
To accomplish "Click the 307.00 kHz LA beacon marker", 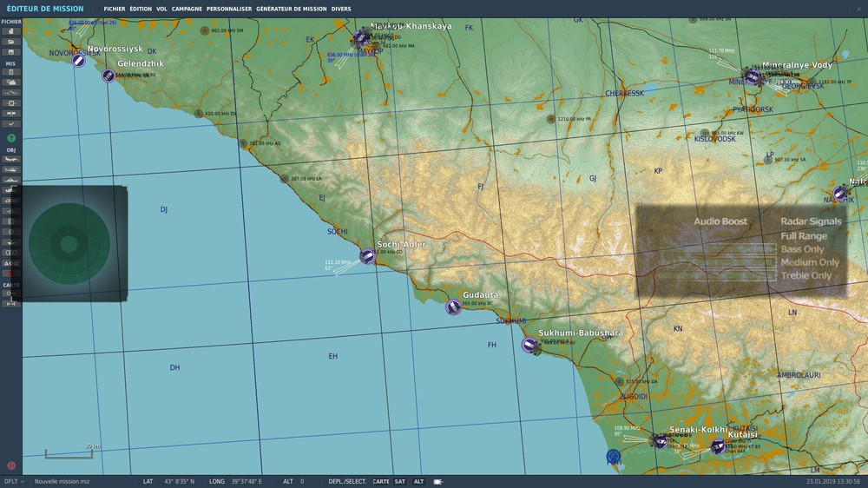I will coord(284,179).
